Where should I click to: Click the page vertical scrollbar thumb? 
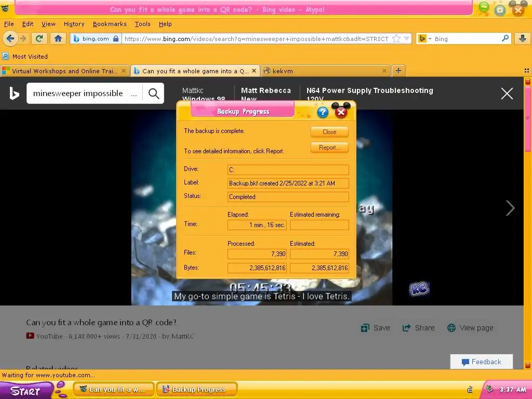(528, 119)
